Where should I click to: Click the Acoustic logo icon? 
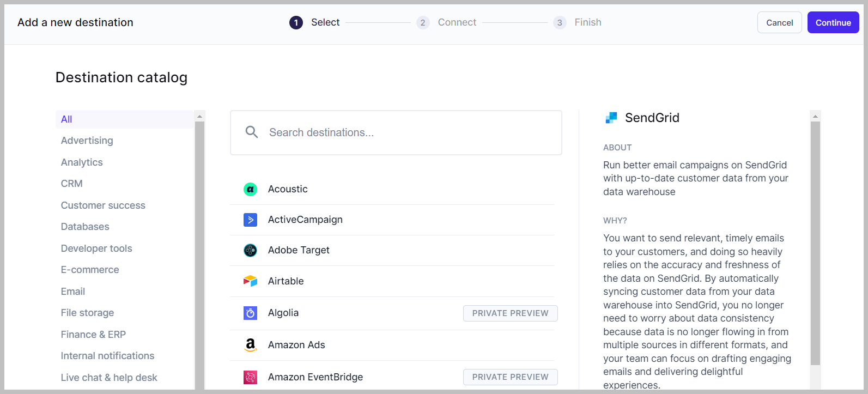[x=250, y=189]
